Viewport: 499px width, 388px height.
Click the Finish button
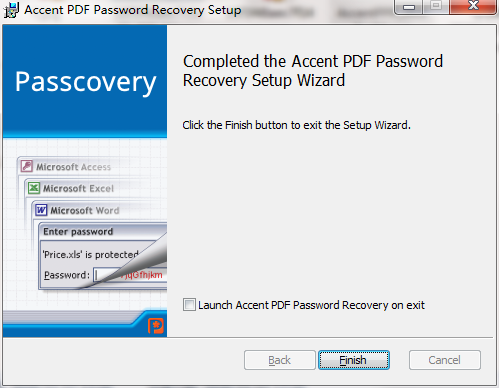tap(354, 360)
